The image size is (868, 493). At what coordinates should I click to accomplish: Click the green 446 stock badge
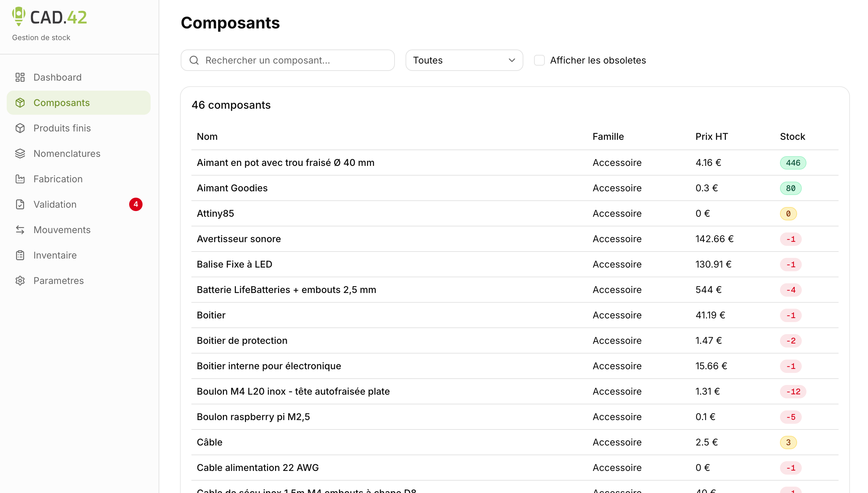[x=792, y=163]
